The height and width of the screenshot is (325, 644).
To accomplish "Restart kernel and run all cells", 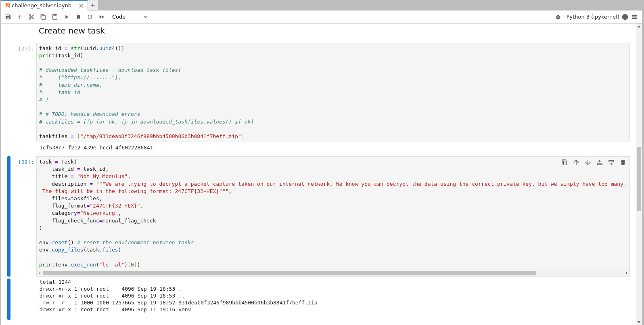I will [x=102, y=17].
